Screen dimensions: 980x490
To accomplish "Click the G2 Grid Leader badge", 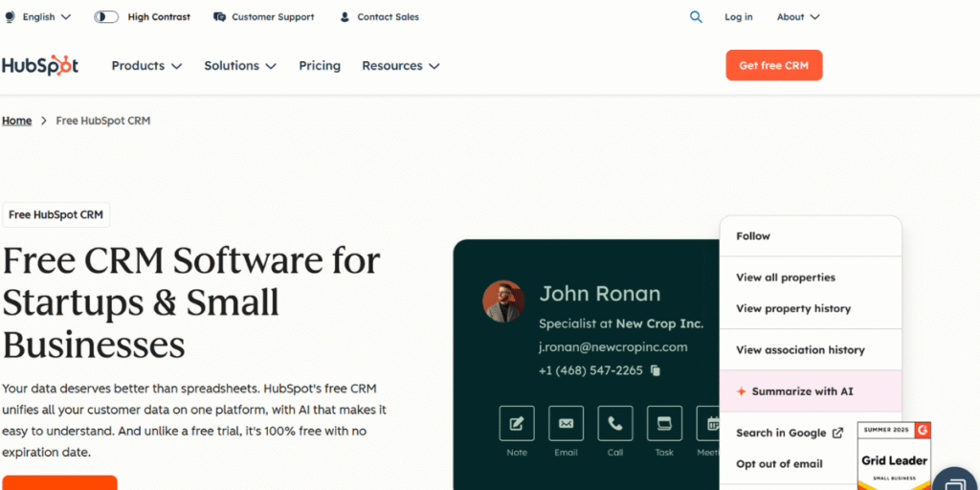I will point(894,456).
